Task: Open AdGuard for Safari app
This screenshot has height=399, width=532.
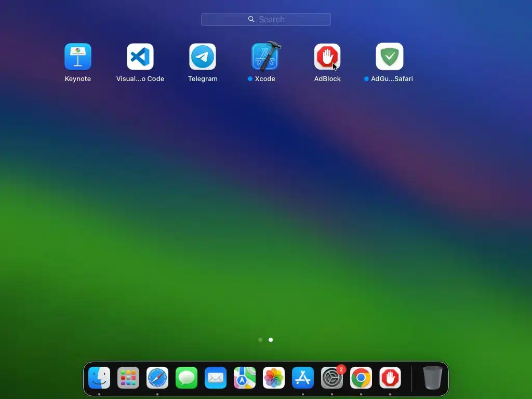Action: pyautogui.click(x=390, y=56)
